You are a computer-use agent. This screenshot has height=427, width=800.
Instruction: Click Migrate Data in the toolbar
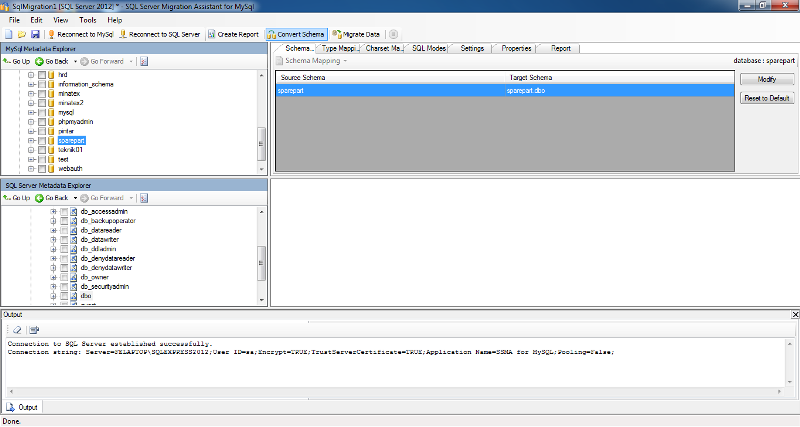356,34
